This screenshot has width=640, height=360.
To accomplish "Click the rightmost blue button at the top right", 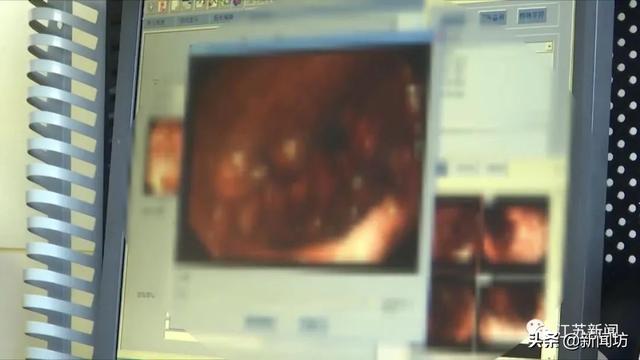I will click(531, 16).
